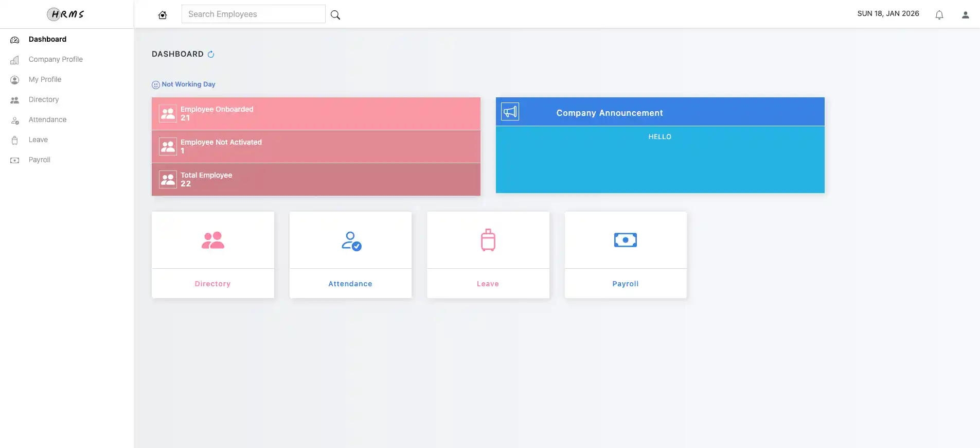
Task: Click the SUN 18, JAN 2026 date
Action: pos(888,13)
